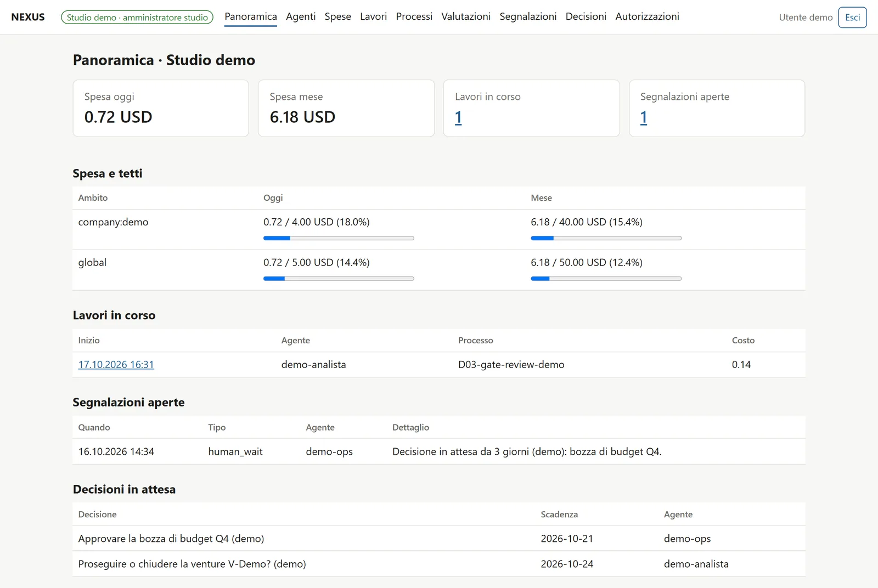
Task: Select Approvare la bozza di budget Q4 decision
Action: click(x=171, y=539)
